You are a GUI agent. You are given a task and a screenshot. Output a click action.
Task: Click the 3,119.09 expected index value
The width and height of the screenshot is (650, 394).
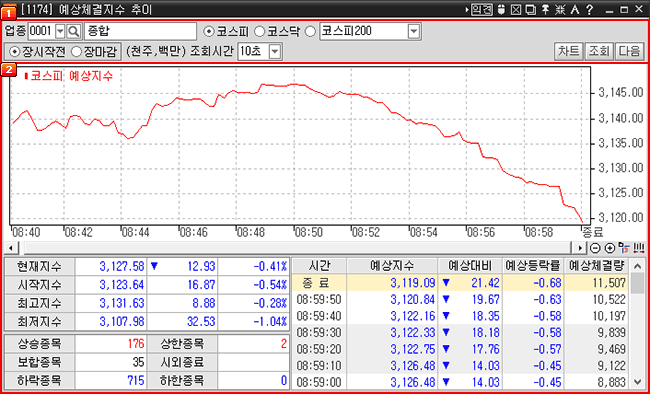tap(412, 283)
